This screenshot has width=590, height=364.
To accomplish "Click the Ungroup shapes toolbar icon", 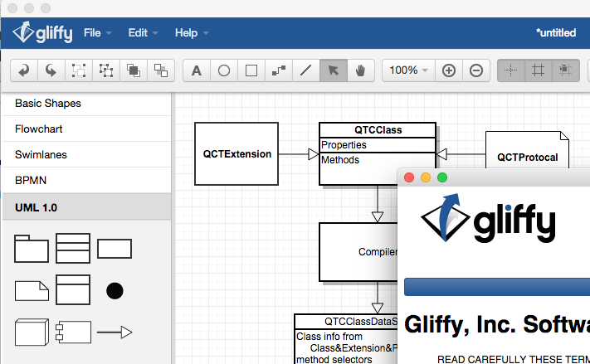I will (106, 70).
